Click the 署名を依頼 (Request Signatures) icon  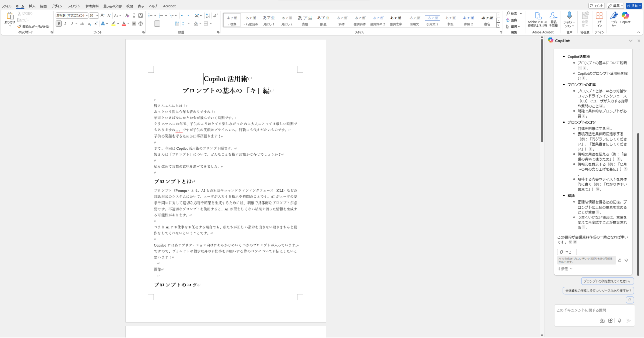553,19
